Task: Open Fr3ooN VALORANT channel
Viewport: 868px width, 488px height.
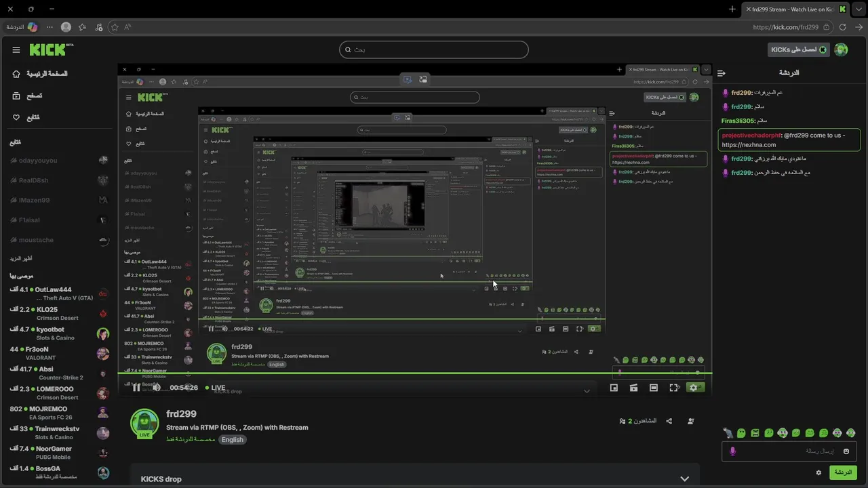Action: pyautogui.click(x=58, y=353)
